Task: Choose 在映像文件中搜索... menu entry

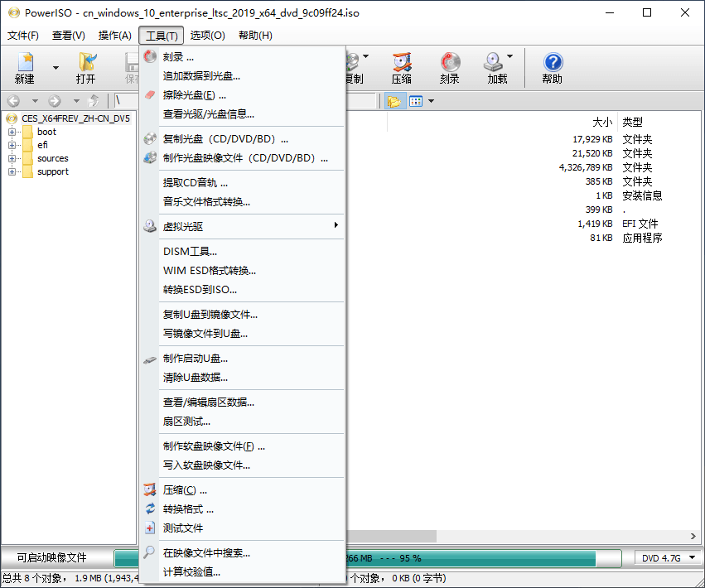Action: click(x=243, y=553)
